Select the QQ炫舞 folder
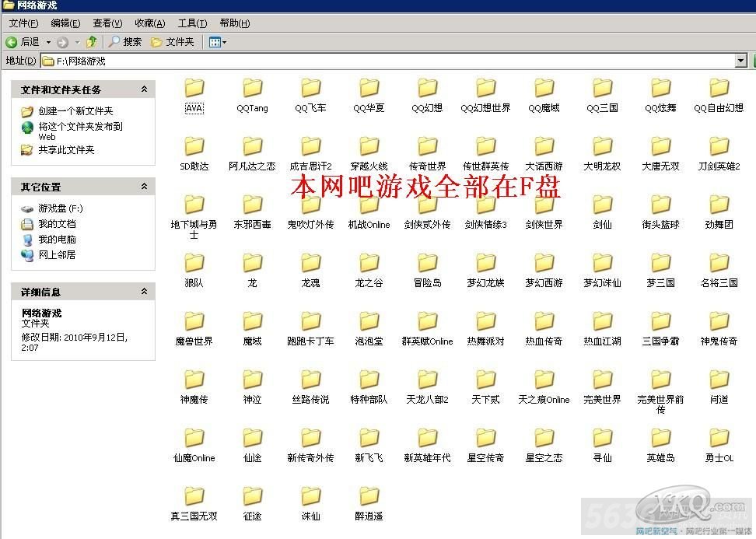This screenshot has width=756, height=539. 660,96
